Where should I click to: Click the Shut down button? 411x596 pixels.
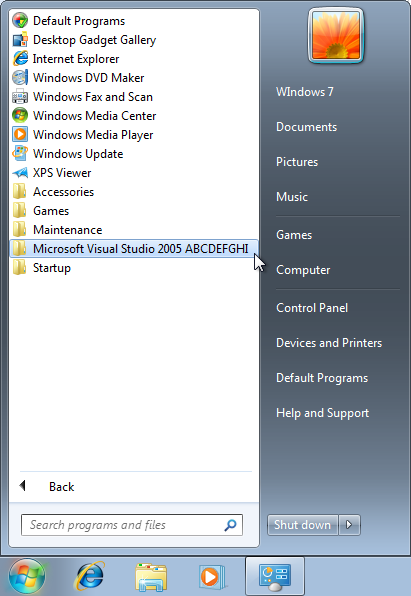pyautogui.click(x=303, y=525)
